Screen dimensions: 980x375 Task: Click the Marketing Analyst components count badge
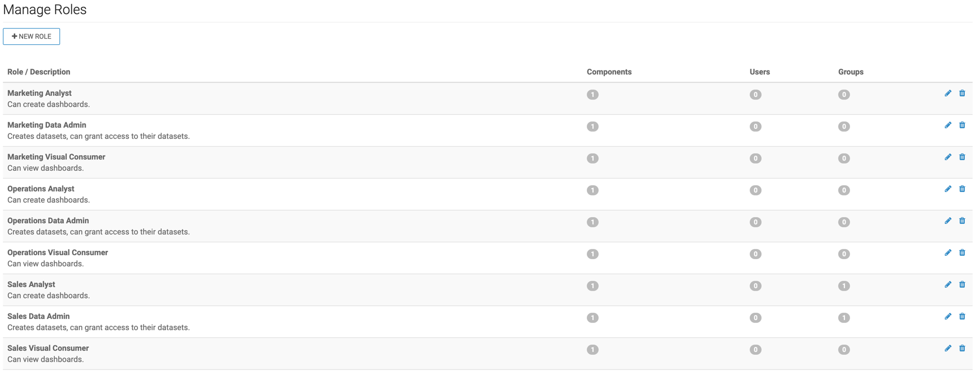point(592,95)
